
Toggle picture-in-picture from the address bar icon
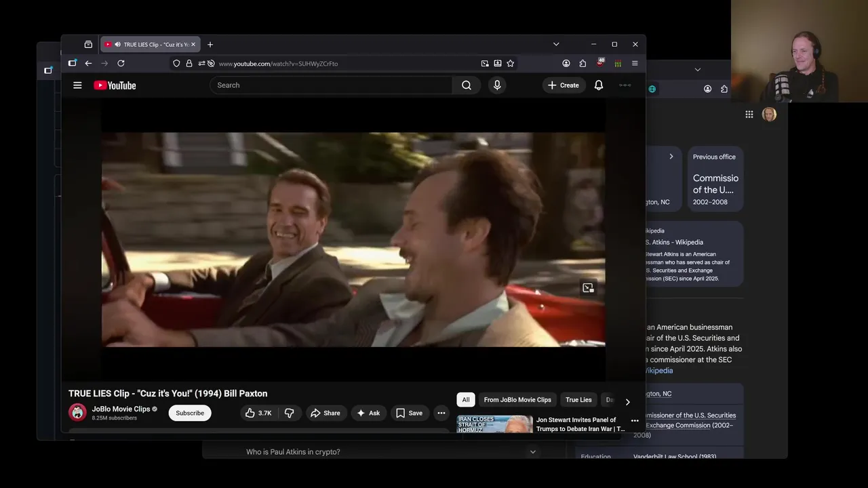click(485, 63)
